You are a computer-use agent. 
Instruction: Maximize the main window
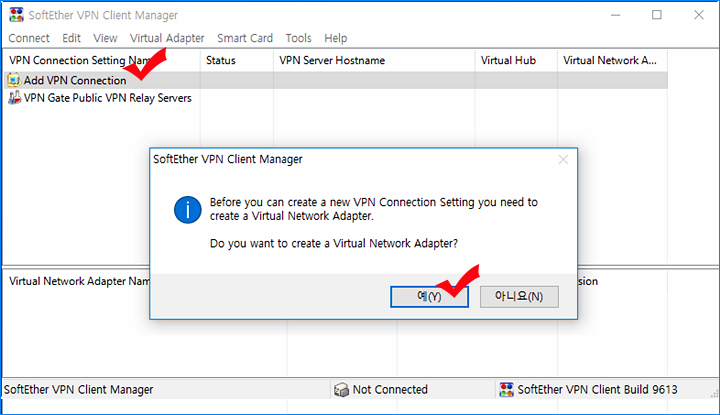657,15
